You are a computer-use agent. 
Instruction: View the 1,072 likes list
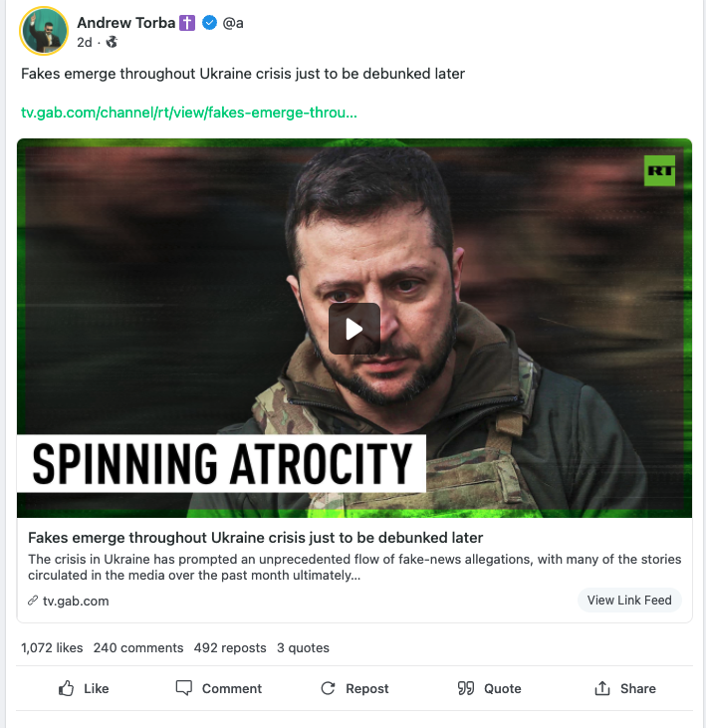52,647
